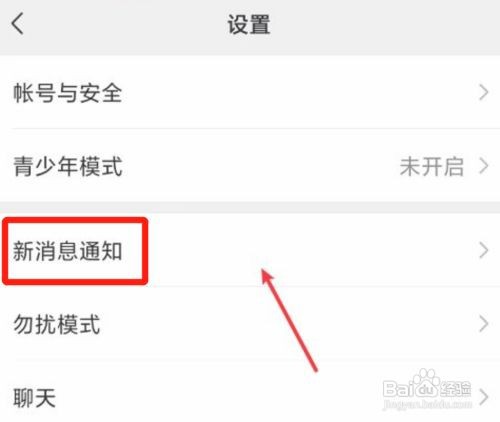Expand the chevron beside 青少年模式
Viewport: 500px width, 422px height.
tap(484, 166)
